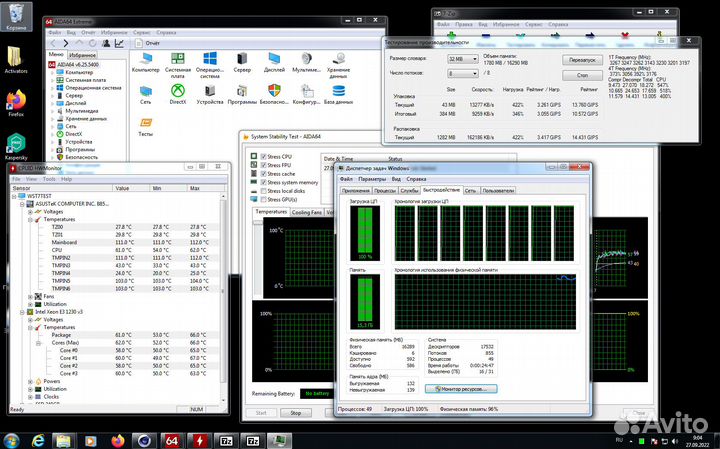The image size is (720, 449).
Task: Open Internet Explorer from taskbar
Action: tap(39, 441)
